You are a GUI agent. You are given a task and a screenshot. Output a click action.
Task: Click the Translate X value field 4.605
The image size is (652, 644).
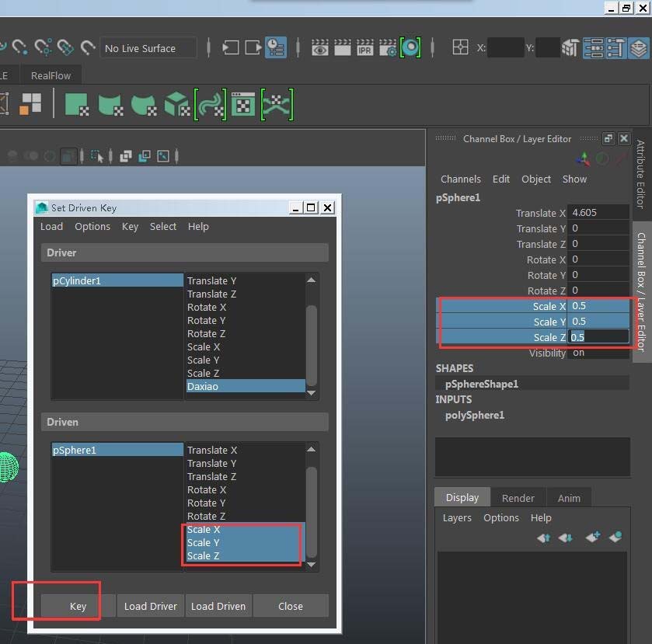click(598, 212)
